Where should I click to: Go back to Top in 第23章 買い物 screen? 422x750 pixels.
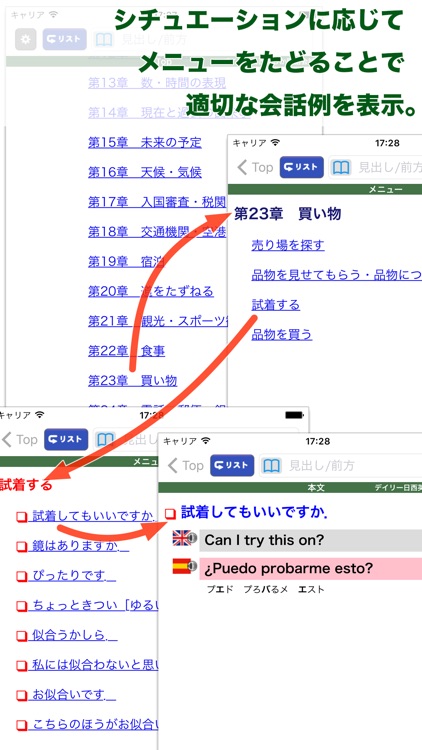255,167
